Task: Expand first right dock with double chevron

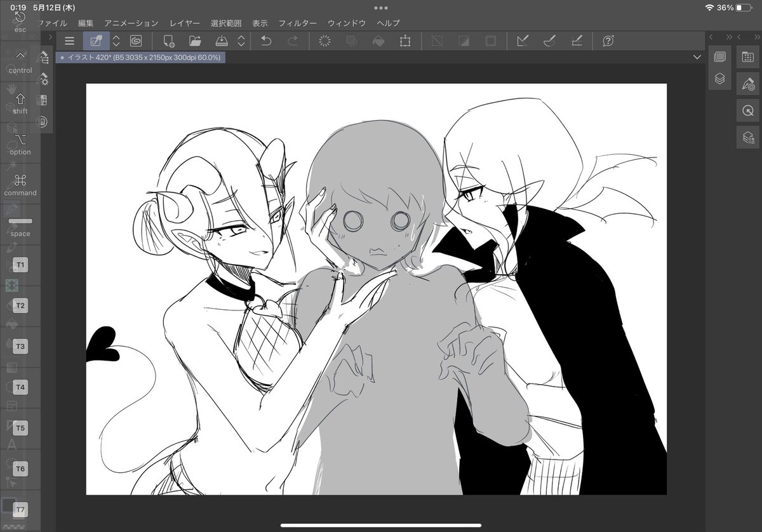Action: (x=728, y=37)
